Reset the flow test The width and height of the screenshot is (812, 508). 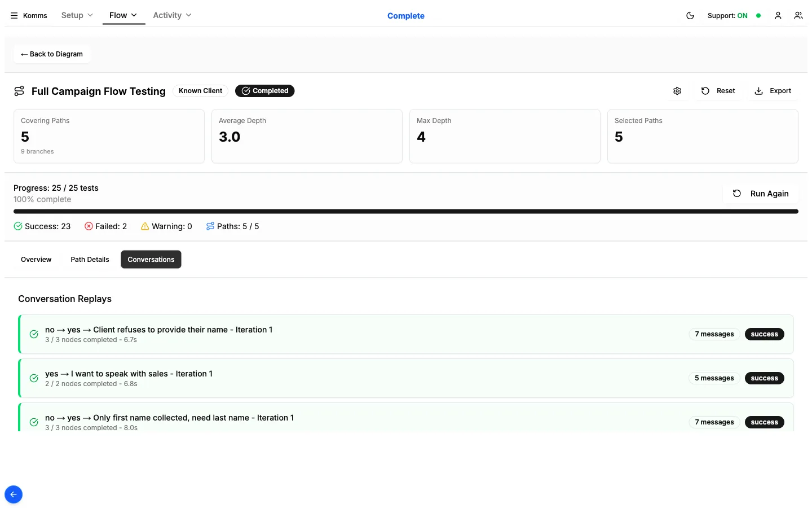[x=718, y=91]
